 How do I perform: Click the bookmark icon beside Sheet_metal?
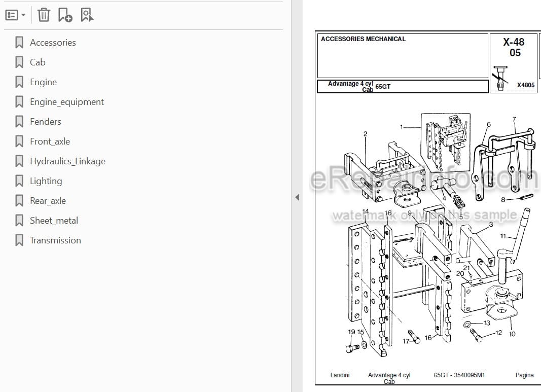pos(19,221)
